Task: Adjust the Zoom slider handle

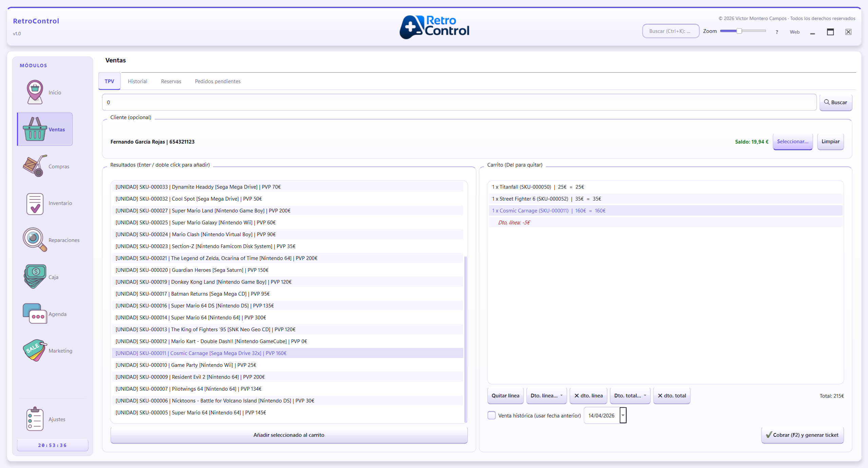Action: (739, 31)
